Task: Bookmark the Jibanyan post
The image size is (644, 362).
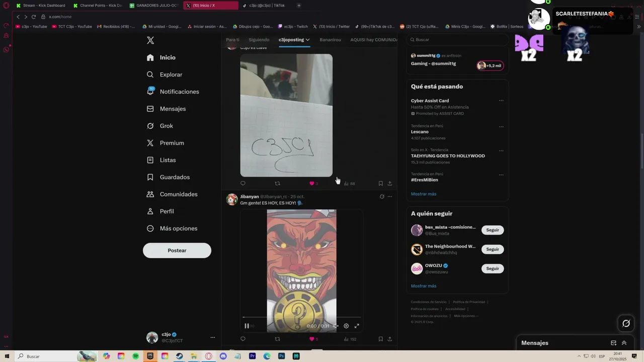Action: 380,339
